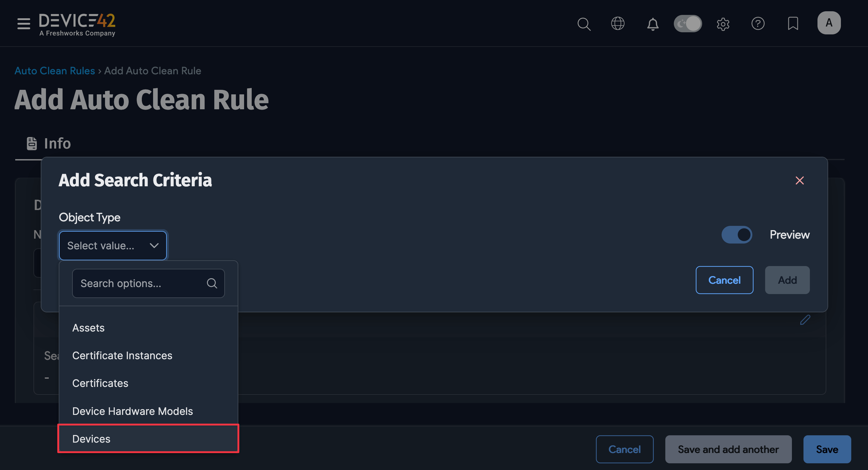This screenshot has height=470, width=868.
Task: Open the Object Type value selector
Action: pos(113,245)
